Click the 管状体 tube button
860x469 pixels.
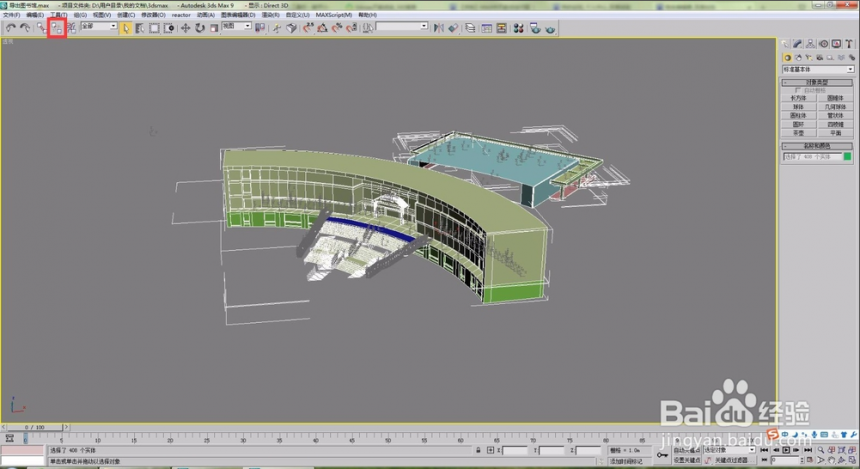point(835,115)
